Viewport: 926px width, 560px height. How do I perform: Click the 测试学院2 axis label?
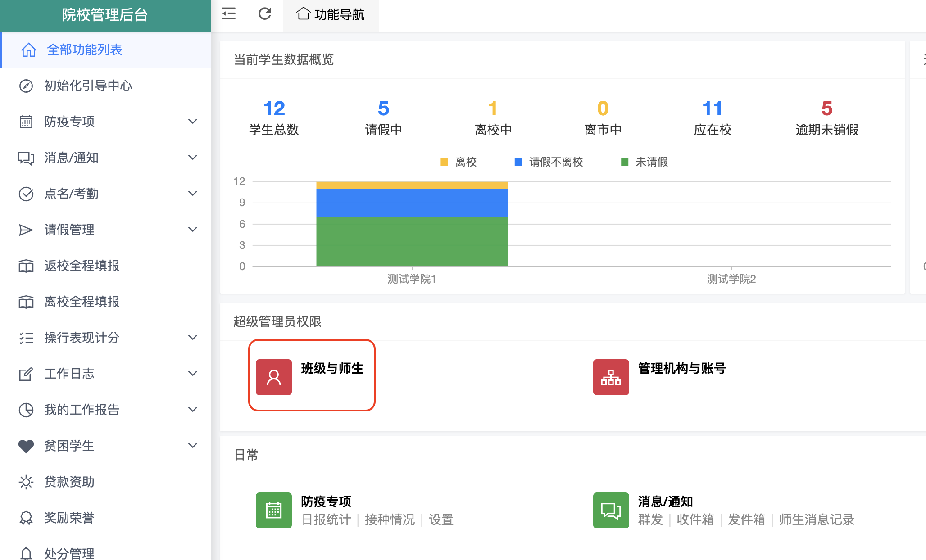(x=731, y=279)
